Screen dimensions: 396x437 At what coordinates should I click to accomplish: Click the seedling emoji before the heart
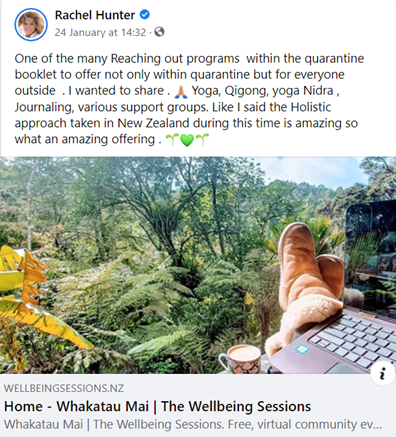pyautogui.click(x=172, y=140)
